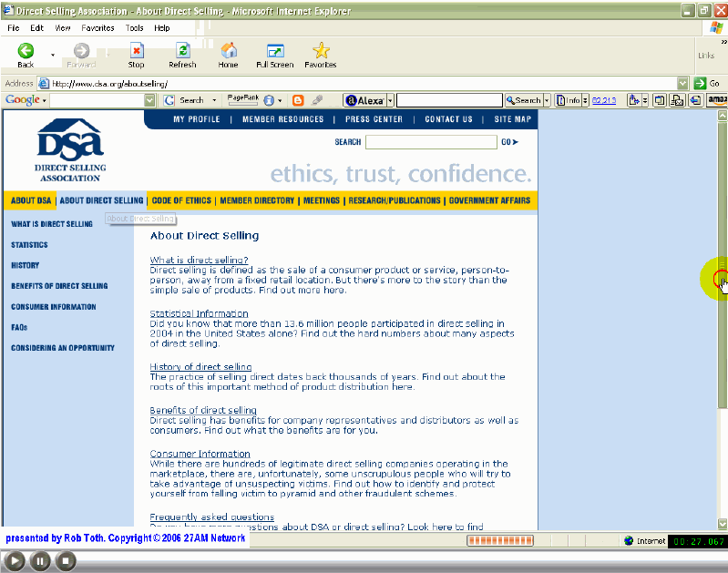Click the Stop loading icon
728x573 pixels.
pos(136,54)
